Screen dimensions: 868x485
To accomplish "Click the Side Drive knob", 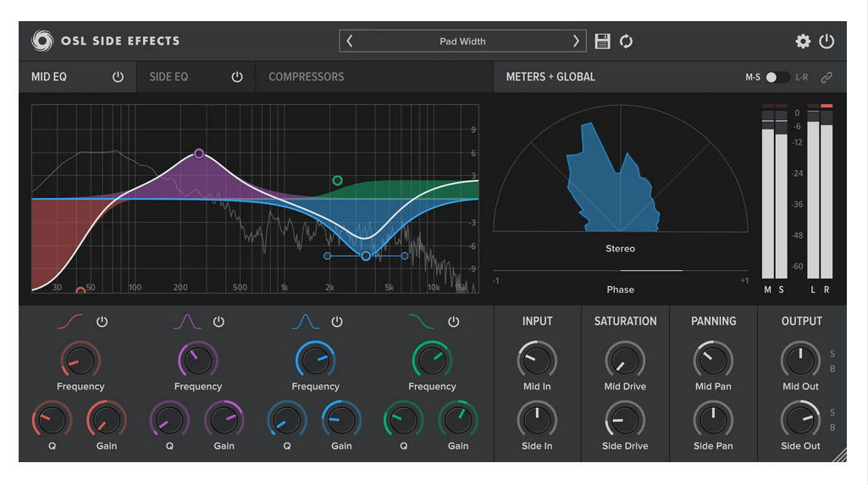I will [x=625, y=421].
